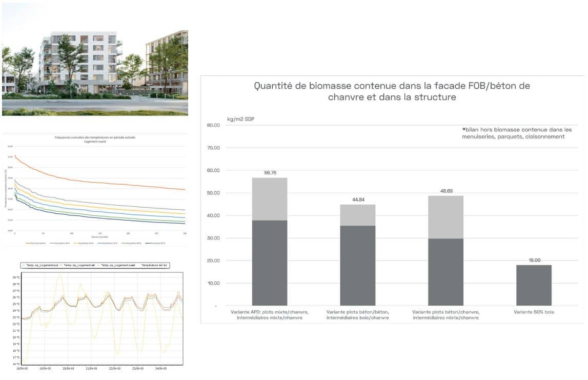Screen dimensions: 588x380
Task: Select the 56.76 value label
Action: click(270, 173)
